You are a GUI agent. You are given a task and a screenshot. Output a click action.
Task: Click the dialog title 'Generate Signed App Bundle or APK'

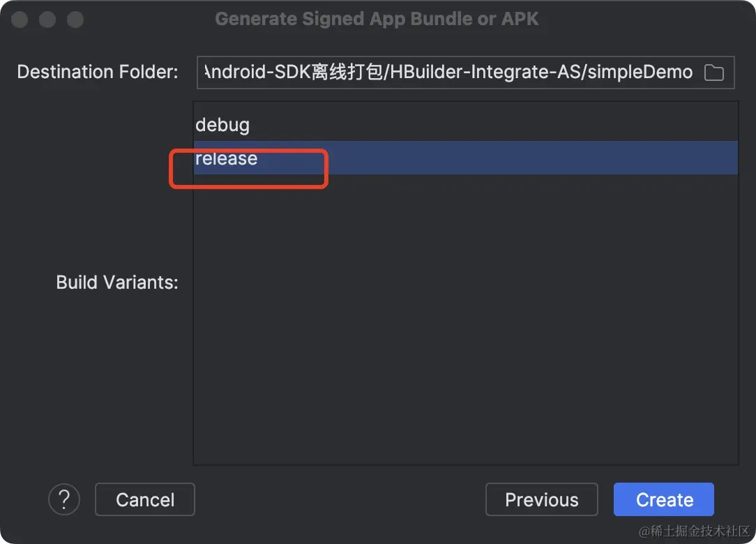pos(377,19)
